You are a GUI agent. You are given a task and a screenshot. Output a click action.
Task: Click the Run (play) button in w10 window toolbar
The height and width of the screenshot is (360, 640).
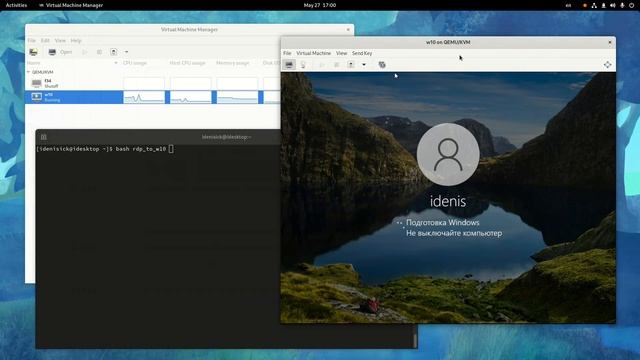(x=322, y=64)
